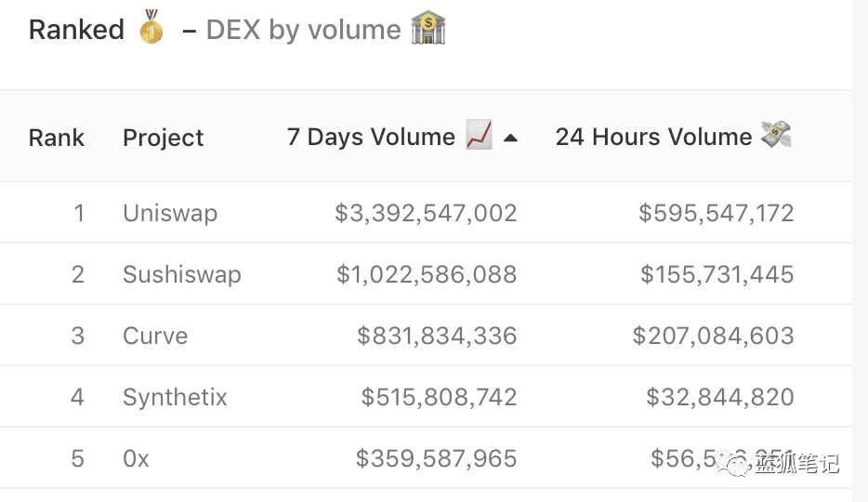
Task: Open the 0x project entry
Action: (137, 459)
